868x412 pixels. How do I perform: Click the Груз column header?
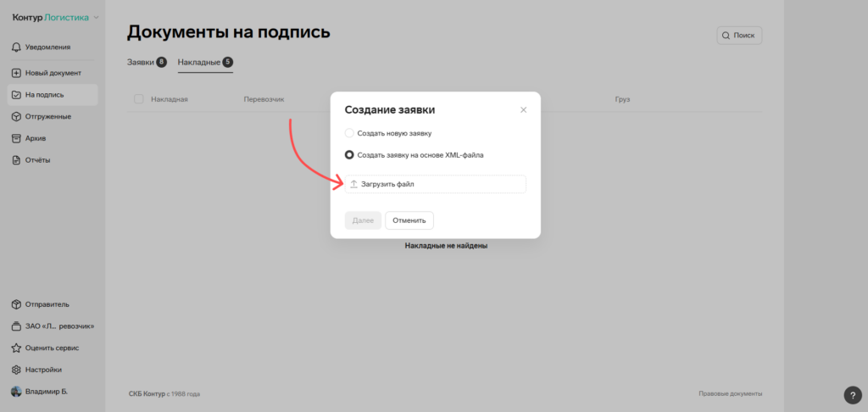click(x=622, y=99)
